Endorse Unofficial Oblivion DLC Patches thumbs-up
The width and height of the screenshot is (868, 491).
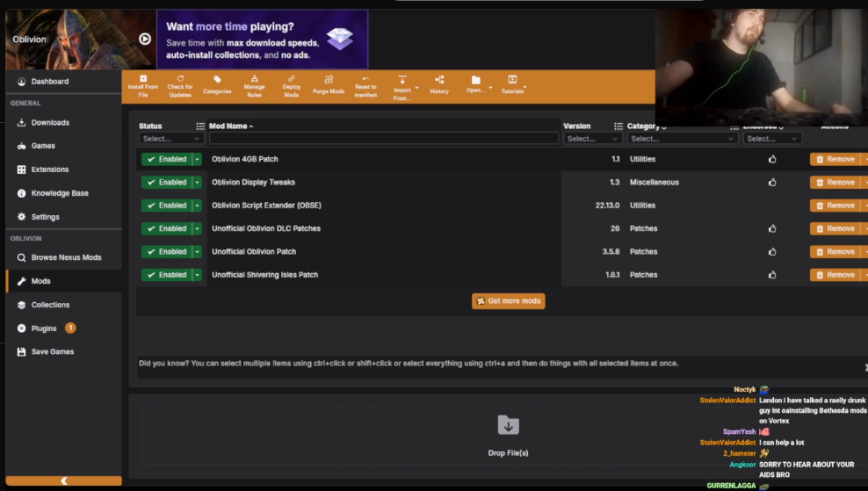[772, 228]
